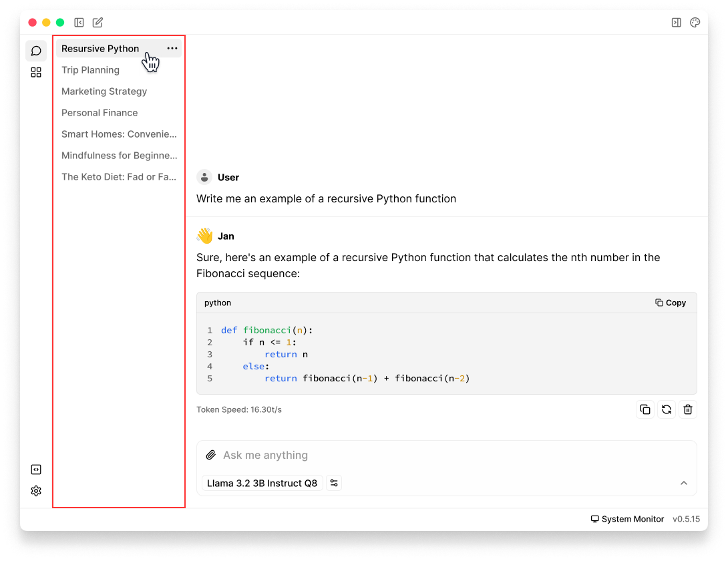Open the Settings gear icon

[x=36, y=491]
